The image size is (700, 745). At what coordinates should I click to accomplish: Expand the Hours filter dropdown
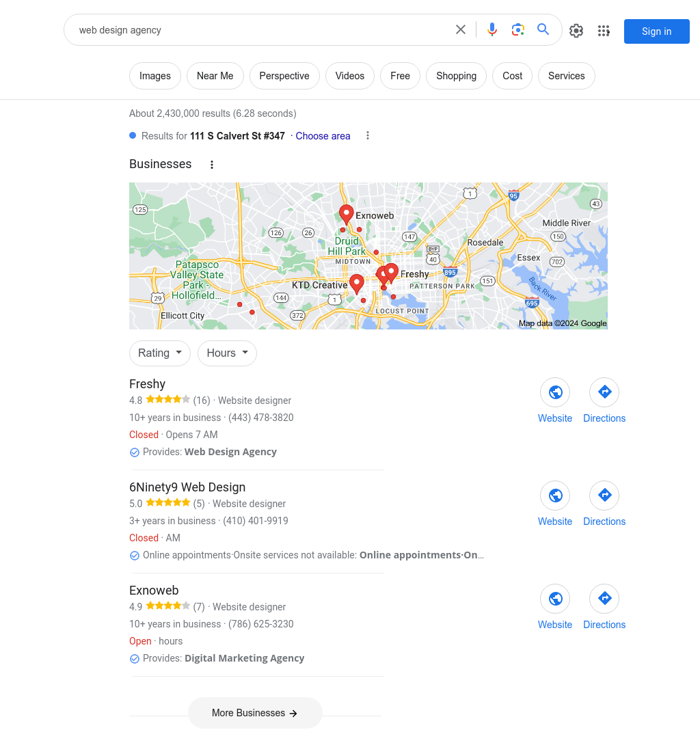(227, 353)
